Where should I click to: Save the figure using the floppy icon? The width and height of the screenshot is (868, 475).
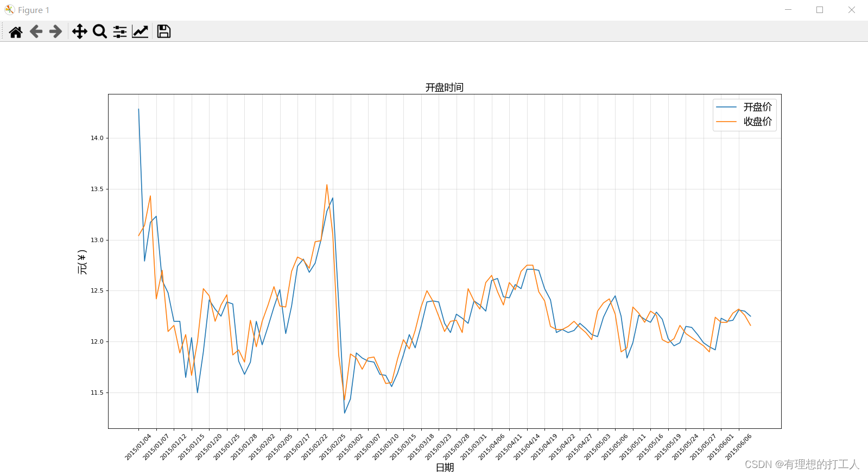(x=164, y=31)
